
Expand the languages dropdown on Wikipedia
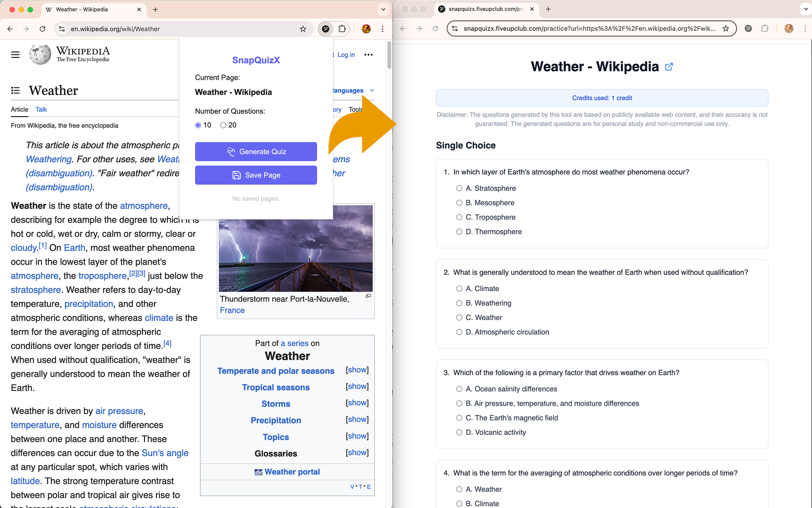tap(354, 90)
